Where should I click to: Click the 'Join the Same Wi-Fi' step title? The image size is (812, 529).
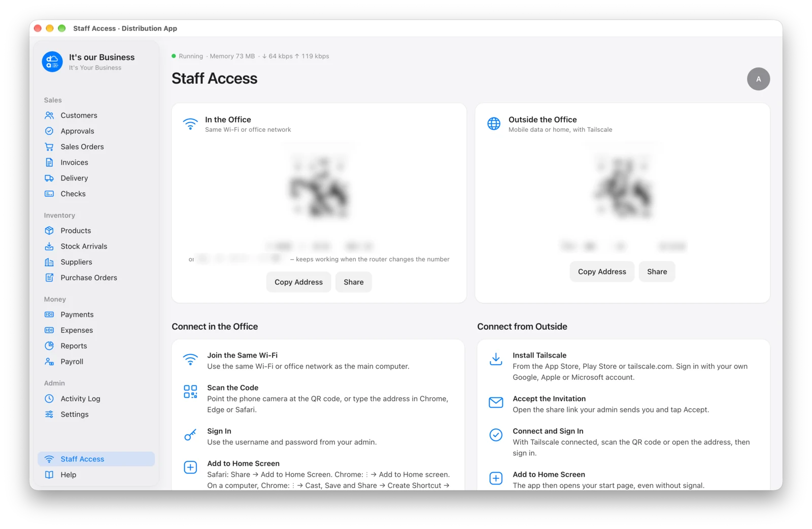242,356
